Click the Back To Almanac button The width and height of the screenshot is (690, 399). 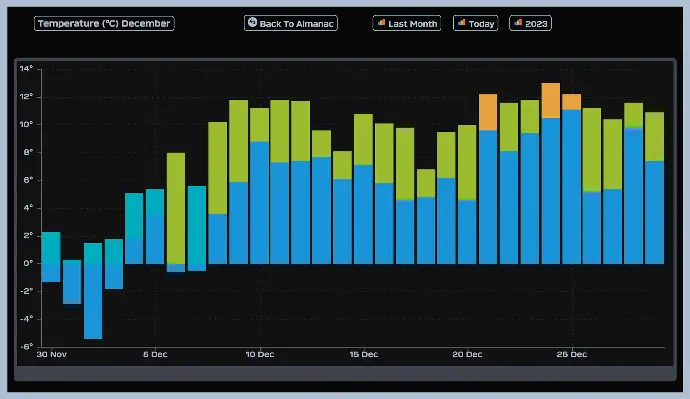(x=291, y=23)
